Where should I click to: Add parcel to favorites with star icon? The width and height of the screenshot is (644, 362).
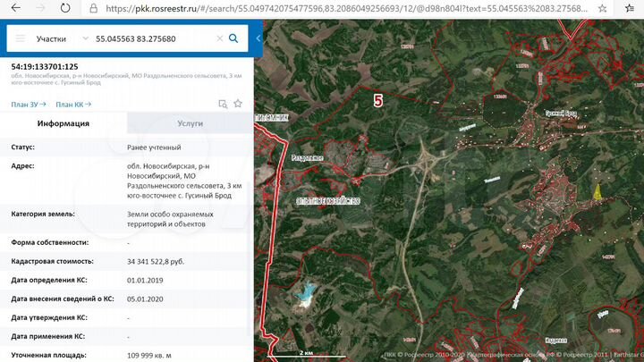point(238,104)
